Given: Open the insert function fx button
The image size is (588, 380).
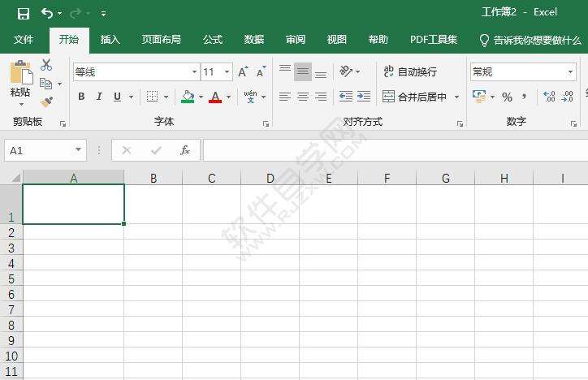Looking at the screenshot, I should click(x=185, y=150).
